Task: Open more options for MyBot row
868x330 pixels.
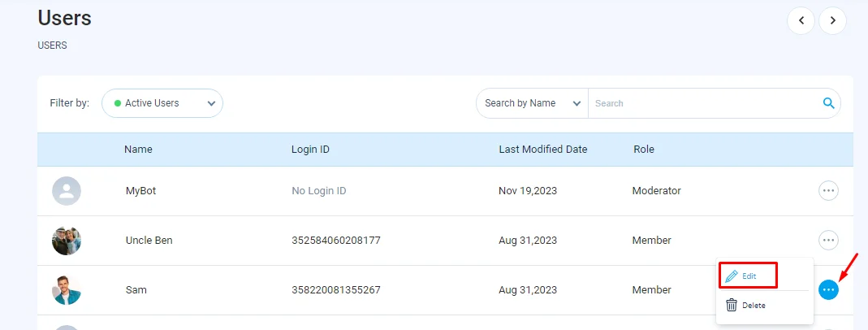Action: (x=828, y=191)
